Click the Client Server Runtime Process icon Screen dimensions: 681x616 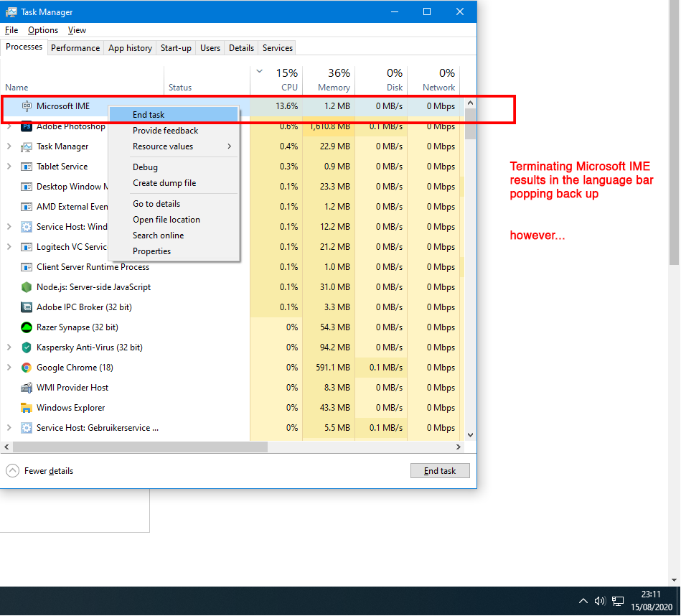point(27,267)
